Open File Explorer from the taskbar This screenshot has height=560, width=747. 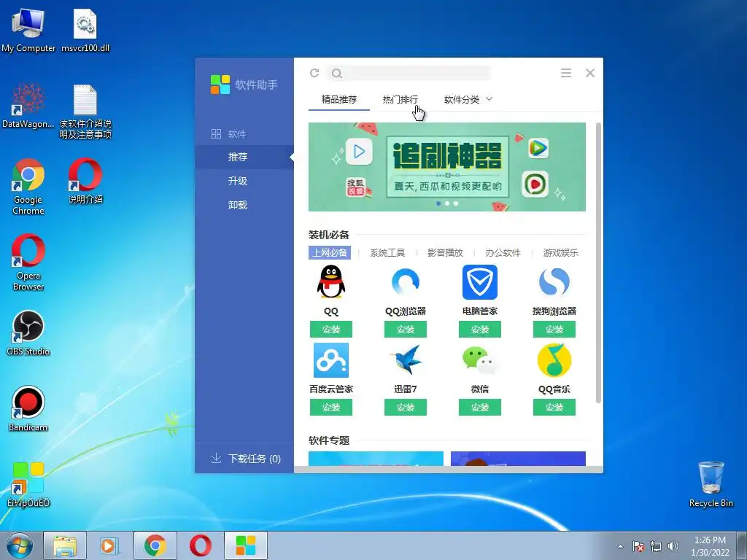65,545
